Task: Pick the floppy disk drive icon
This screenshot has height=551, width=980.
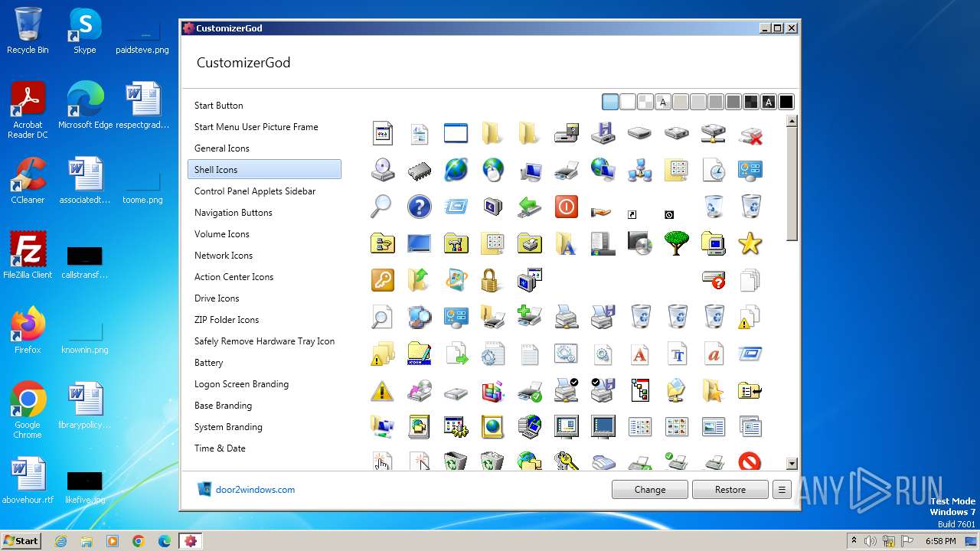Action: tap(603, 133)
